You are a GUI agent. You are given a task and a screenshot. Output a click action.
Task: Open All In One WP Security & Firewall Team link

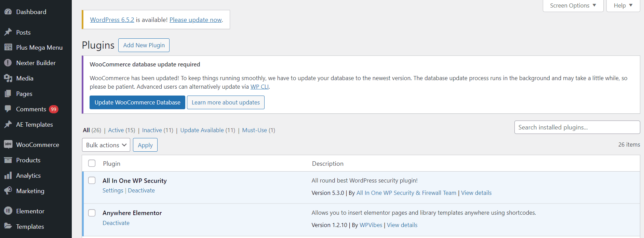pyautogui.click(x=406, y=193)
